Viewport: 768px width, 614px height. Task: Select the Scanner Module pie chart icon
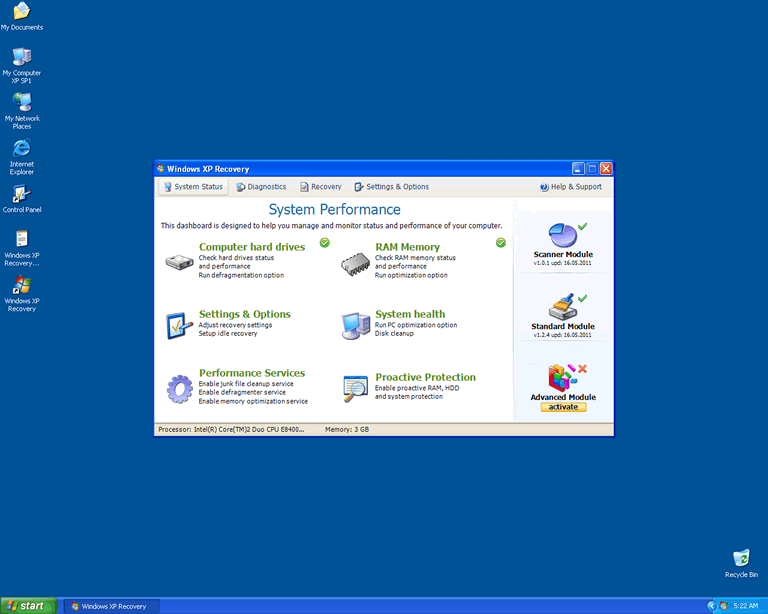pyautogui.click(x=563, y=234)
